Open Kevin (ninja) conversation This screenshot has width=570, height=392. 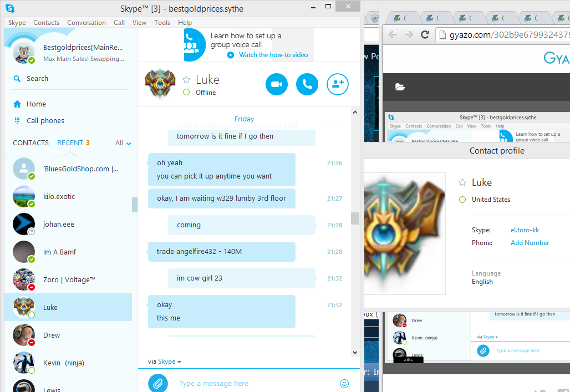point(68,363)
